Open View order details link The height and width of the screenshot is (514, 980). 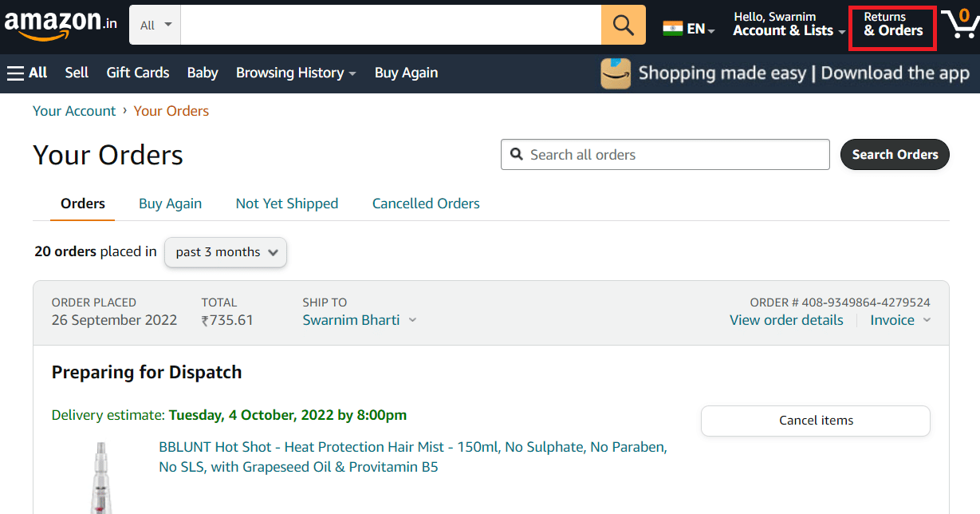pos(786,320)
